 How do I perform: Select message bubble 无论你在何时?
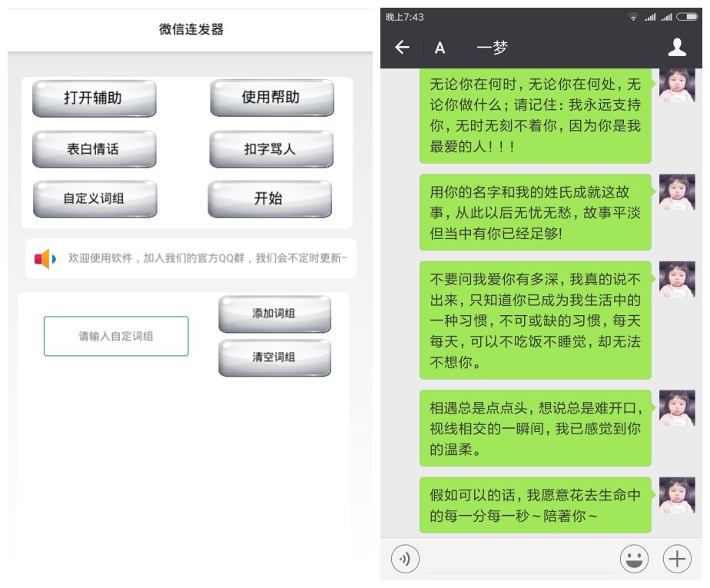click(536, 116)
